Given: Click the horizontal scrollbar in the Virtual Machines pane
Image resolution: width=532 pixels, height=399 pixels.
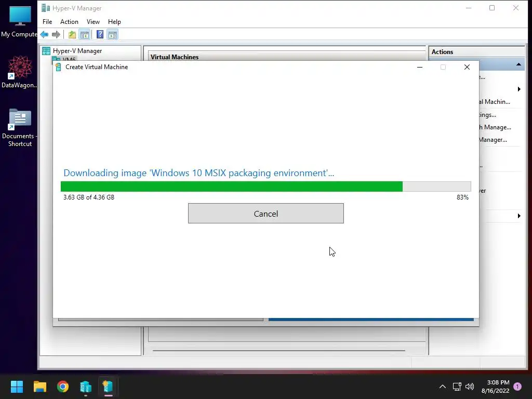Looking at the screenshot, I should click(x=278, y=351).
